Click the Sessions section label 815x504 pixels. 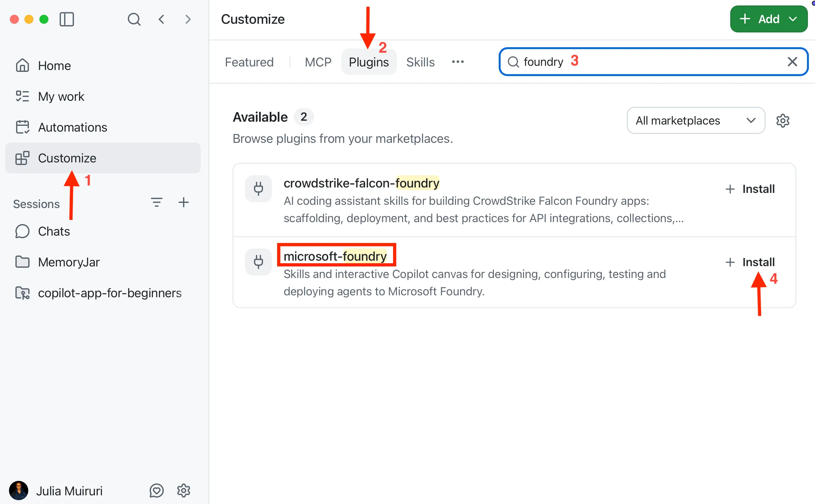tap(36, 204)
